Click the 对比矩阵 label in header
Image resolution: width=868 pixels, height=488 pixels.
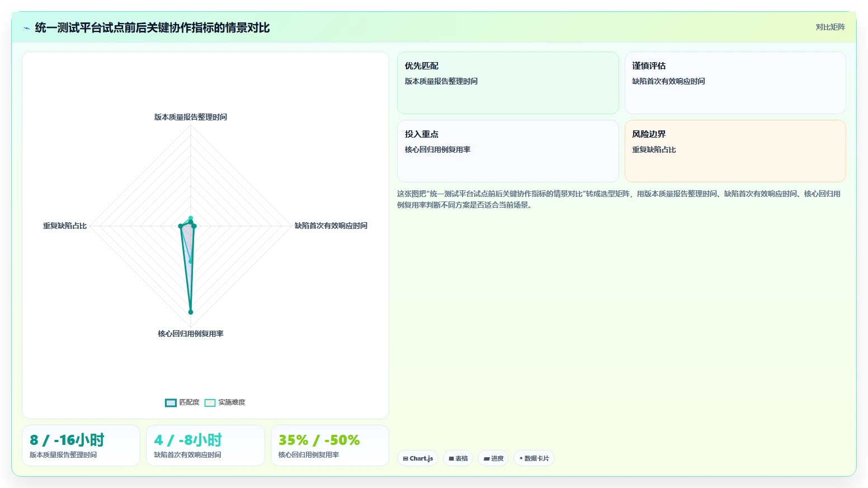(830, 27)
